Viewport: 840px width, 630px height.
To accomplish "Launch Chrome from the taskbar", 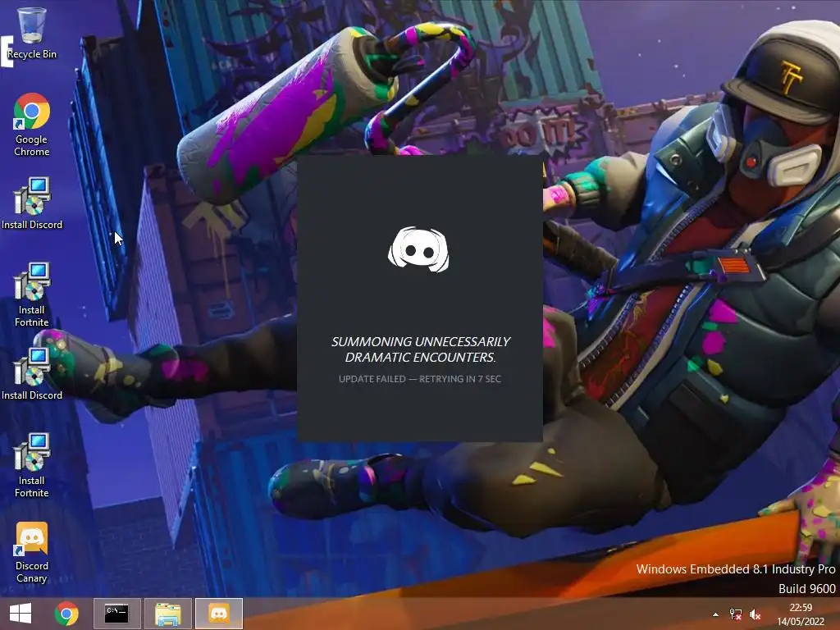I will [66, 614].
